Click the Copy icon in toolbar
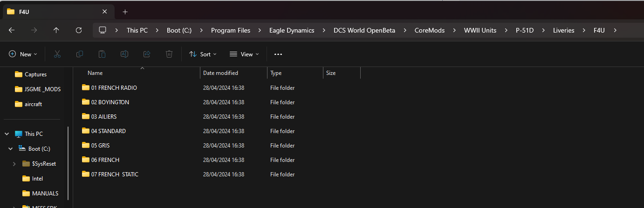 (80, 54)
